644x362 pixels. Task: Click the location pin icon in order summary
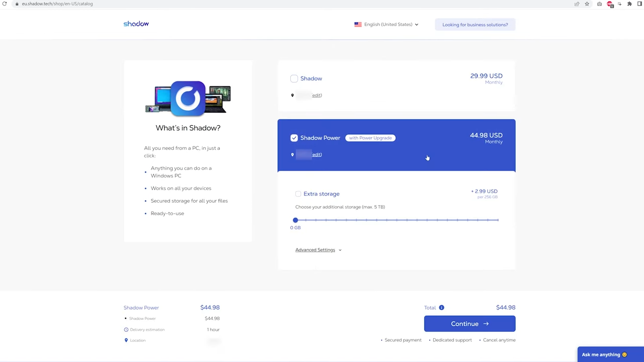click(126, 340)
